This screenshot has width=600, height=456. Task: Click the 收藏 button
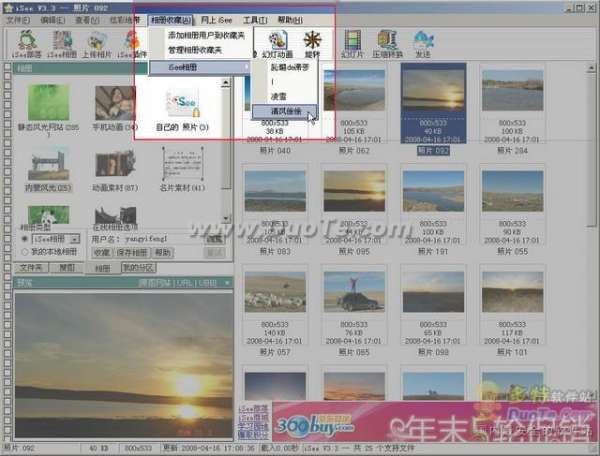coord(102,252)
